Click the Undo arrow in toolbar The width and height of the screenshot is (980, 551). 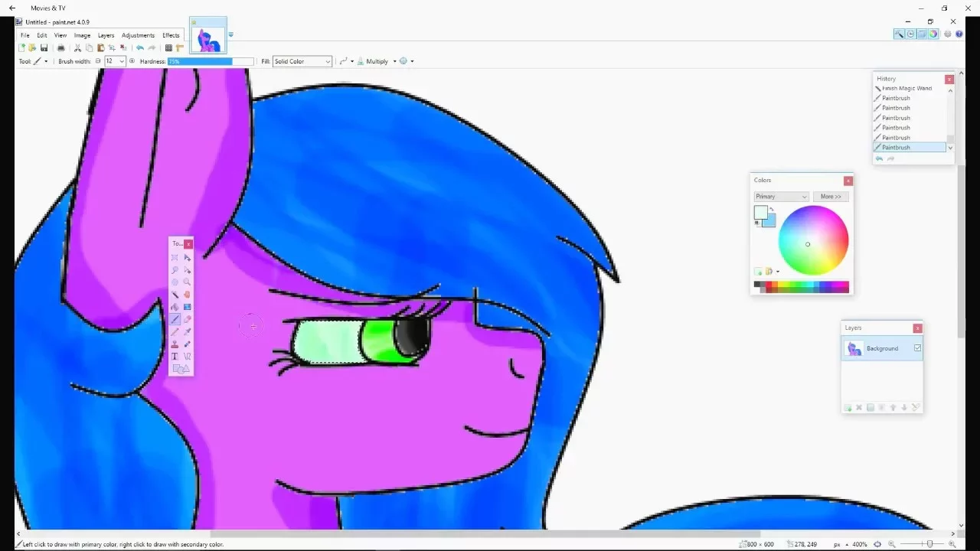[x=140, y=47]
